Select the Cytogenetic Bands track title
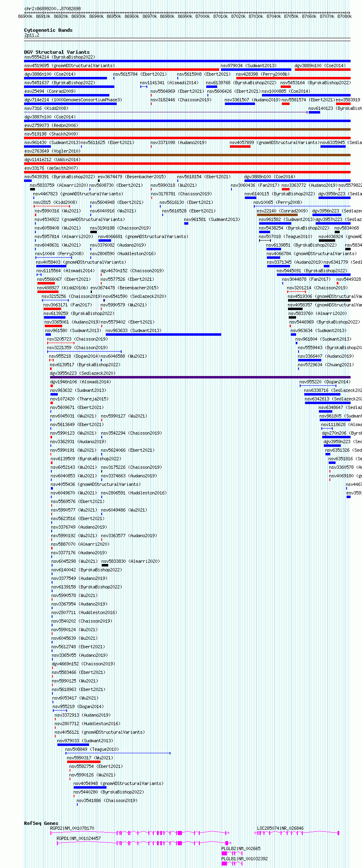This screenshot has width=362, height=868. click(48, 30)
